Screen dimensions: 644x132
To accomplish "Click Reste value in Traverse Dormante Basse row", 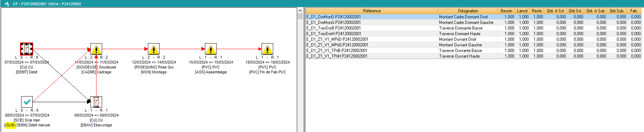I will [537, 28].
